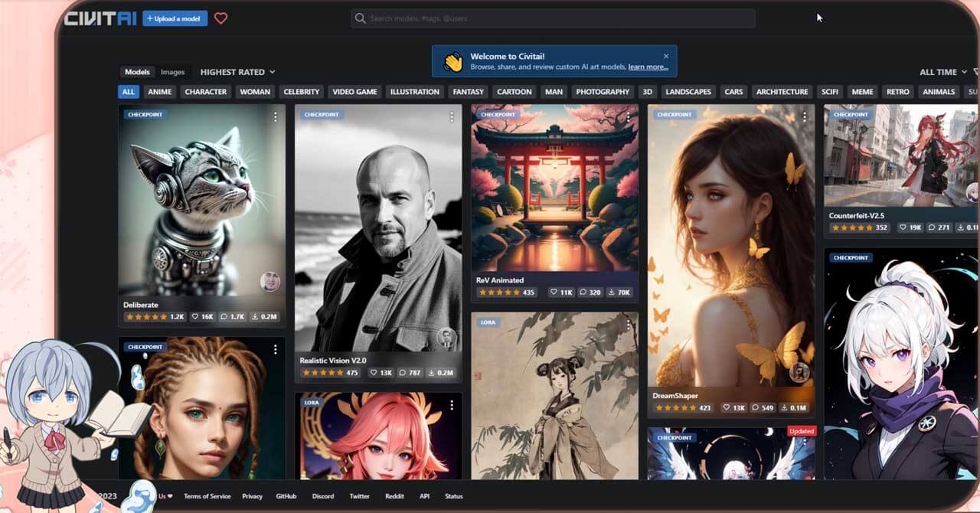Choose the PHOTOGRAPHY tag filter

[603, 92]
